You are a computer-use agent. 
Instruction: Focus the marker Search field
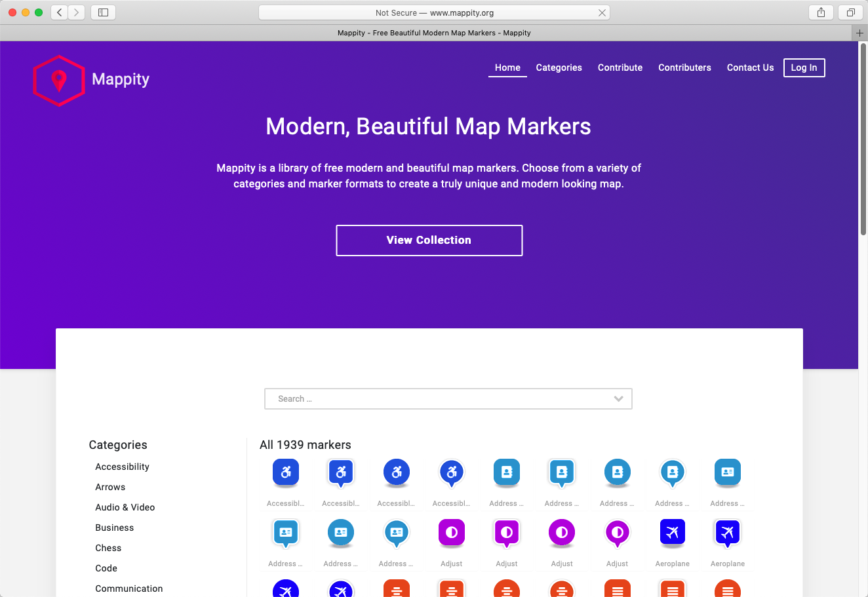448,398
